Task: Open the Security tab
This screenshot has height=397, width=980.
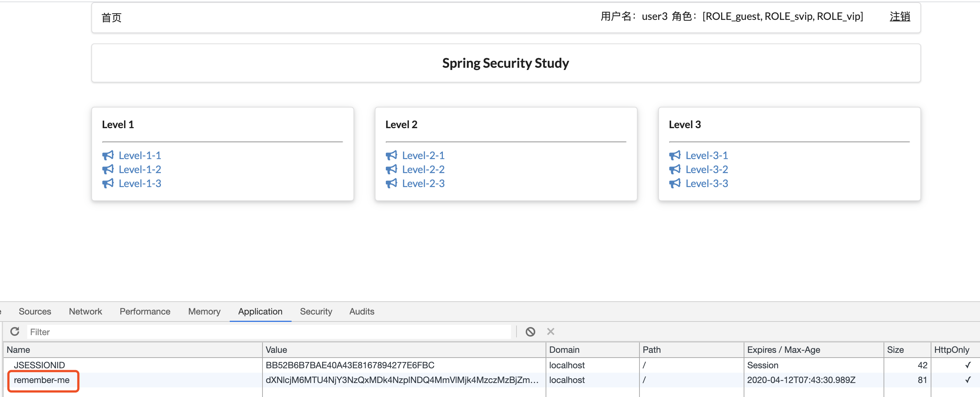Action: click(x=316, y=311)
